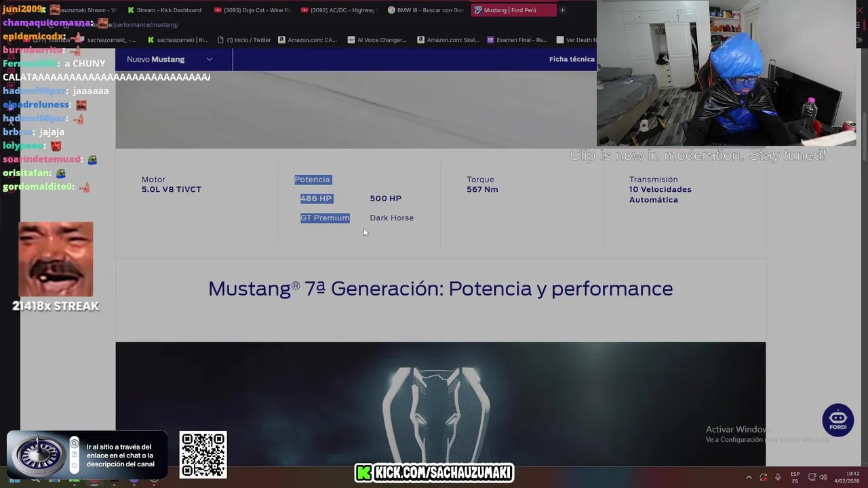Image resolution: width=868 pixels, height=488 pixels.
Task: Select the Mustang | Ford Perú tab
Action: [x=513, y=10]
